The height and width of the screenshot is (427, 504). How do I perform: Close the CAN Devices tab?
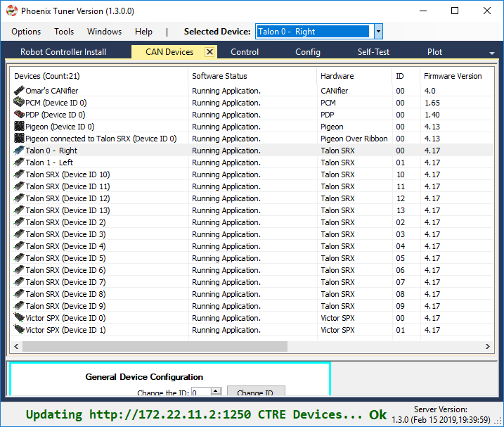[209, 52]
